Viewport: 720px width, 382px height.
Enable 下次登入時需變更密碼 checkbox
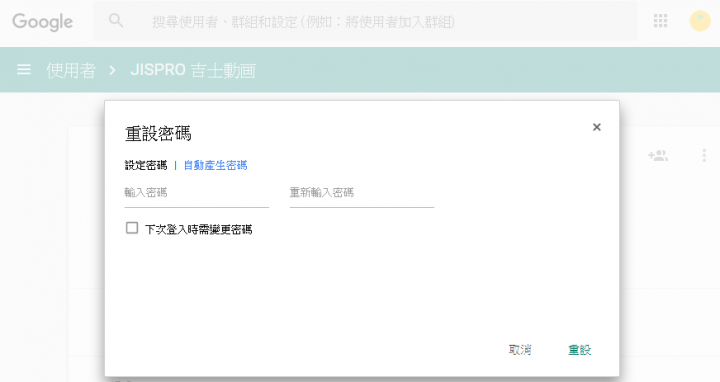point(132,228)
